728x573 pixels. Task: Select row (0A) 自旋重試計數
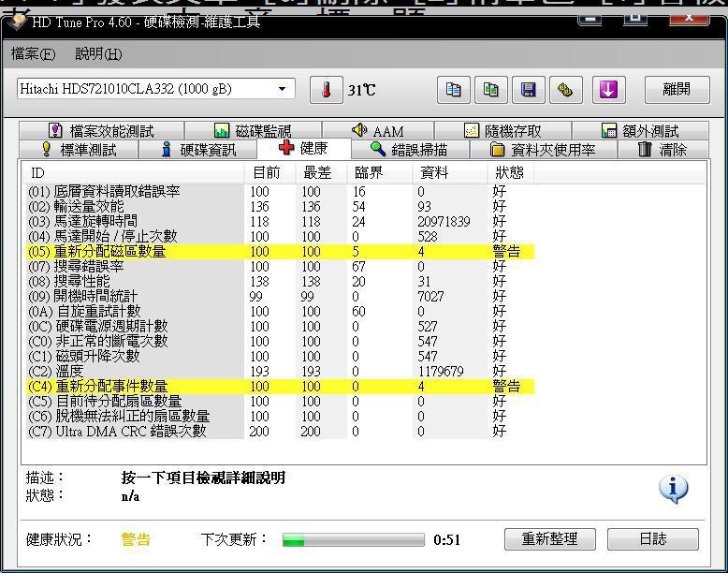click(280, 311)
